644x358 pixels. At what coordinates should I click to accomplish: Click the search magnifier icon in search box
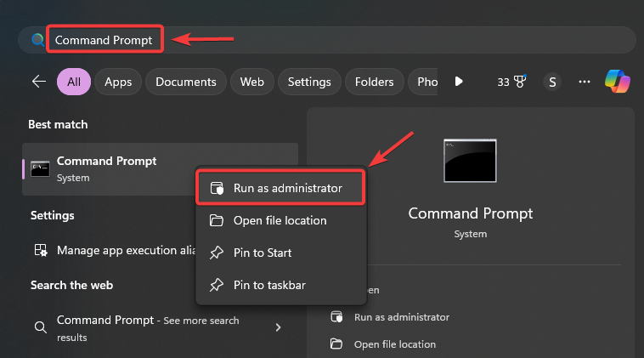37,40
